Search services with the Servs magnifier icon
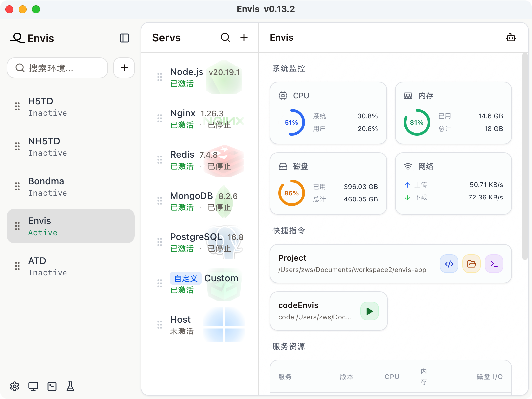 pyautogui.click(x=225, y=37)
